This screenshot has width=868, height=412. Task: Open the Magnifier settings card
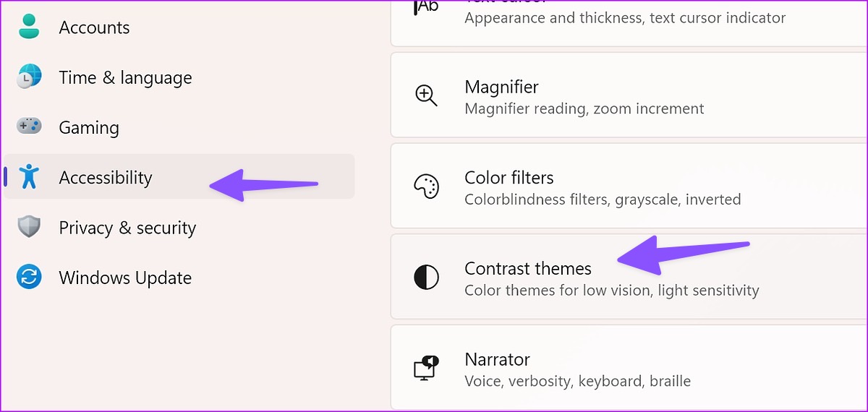[x=629, y=95]
